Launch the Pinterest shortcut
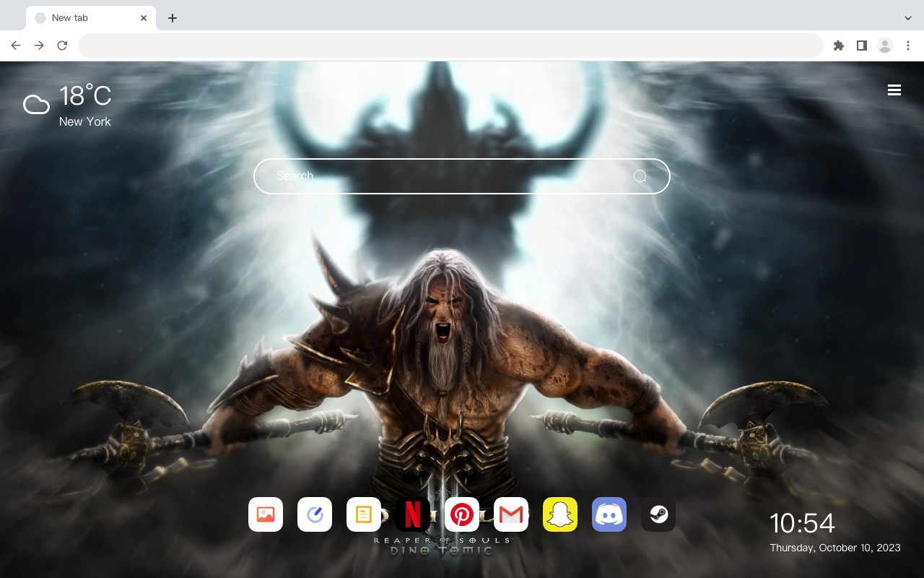This screenshot has width=924, height=578. 462,514
